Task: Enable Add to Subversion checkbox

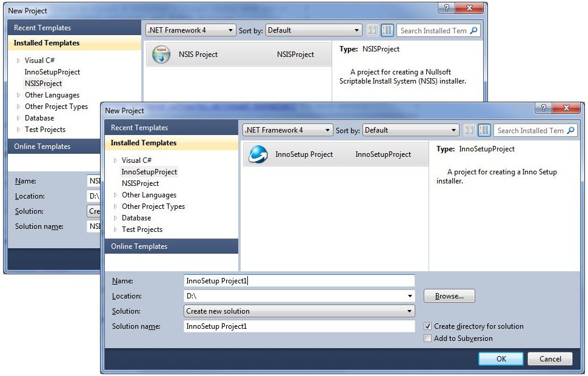Action: (x=427, y=338)
